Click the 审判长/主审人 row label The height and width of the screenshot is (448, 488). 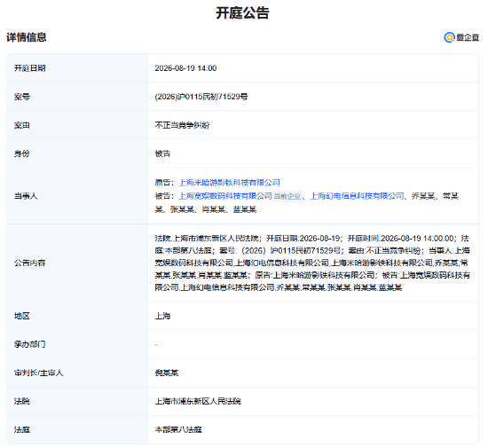[x=38, y=373]
